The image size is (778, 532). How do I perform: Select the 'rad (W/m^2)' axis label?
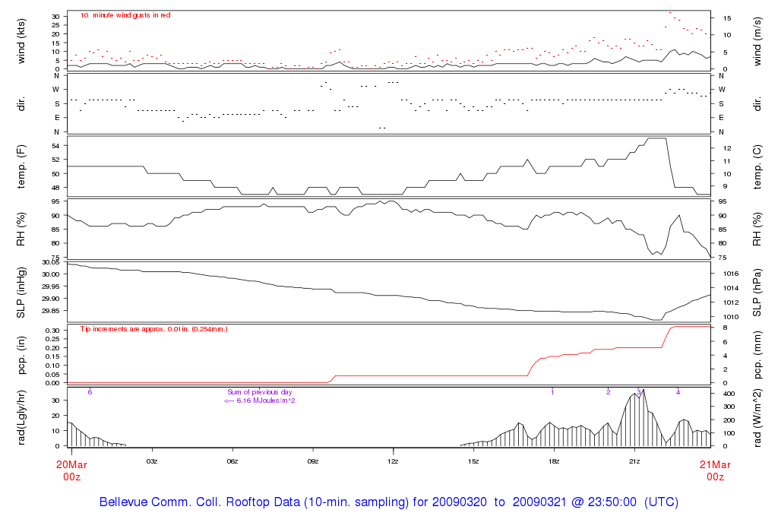[757, 418]
